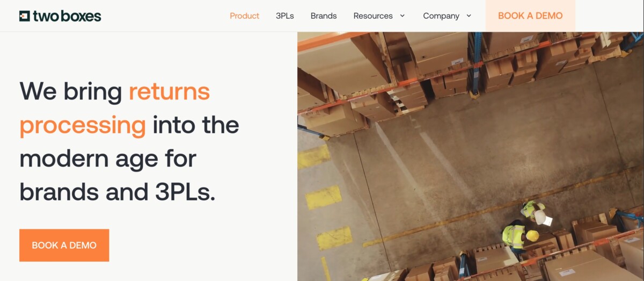The height and width of the screenshot is (281, 644).
Task: Click the orange BOOK A DEMO hero button
Action: coord(64,245)
